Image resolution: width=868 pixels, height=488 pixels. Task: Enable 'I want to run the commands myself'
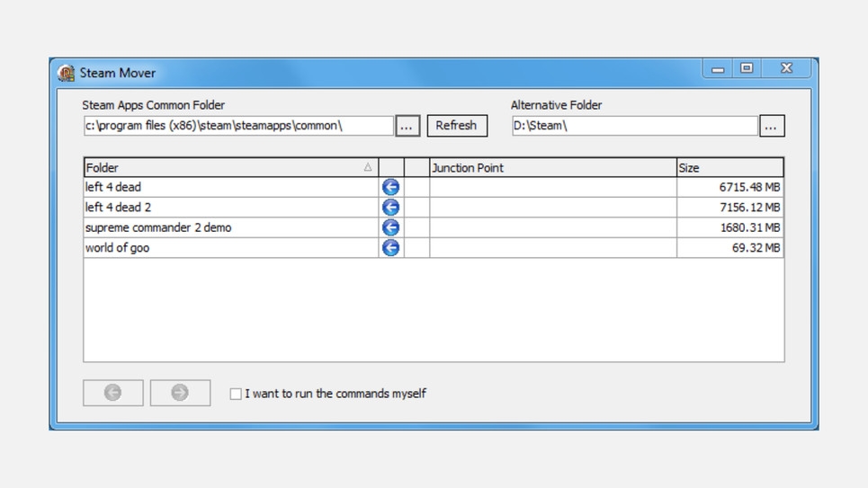point(236,394)
